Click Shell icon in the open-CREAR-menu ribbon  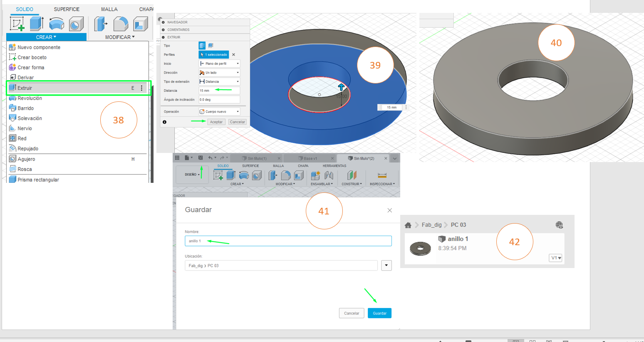click(x=141, y=24)
